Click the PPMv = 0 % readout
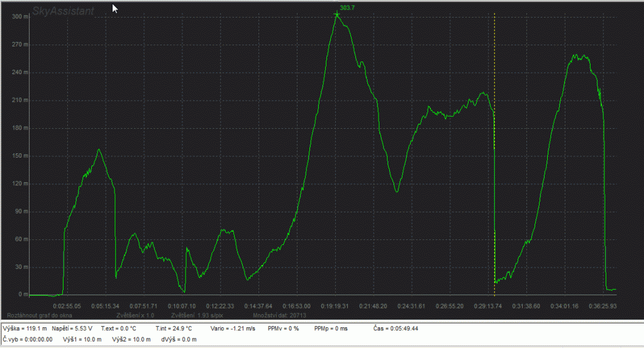 tap(283, 329)
